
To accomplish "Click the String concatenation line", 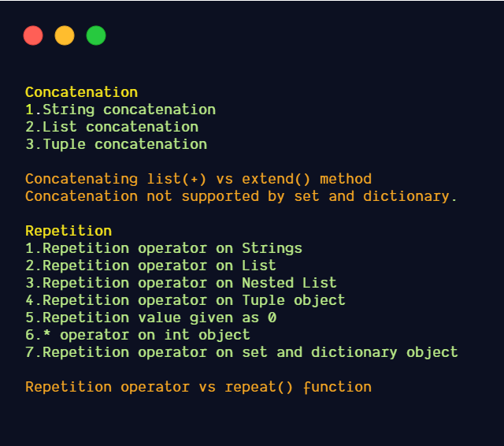I will click(x=120, y=110).
